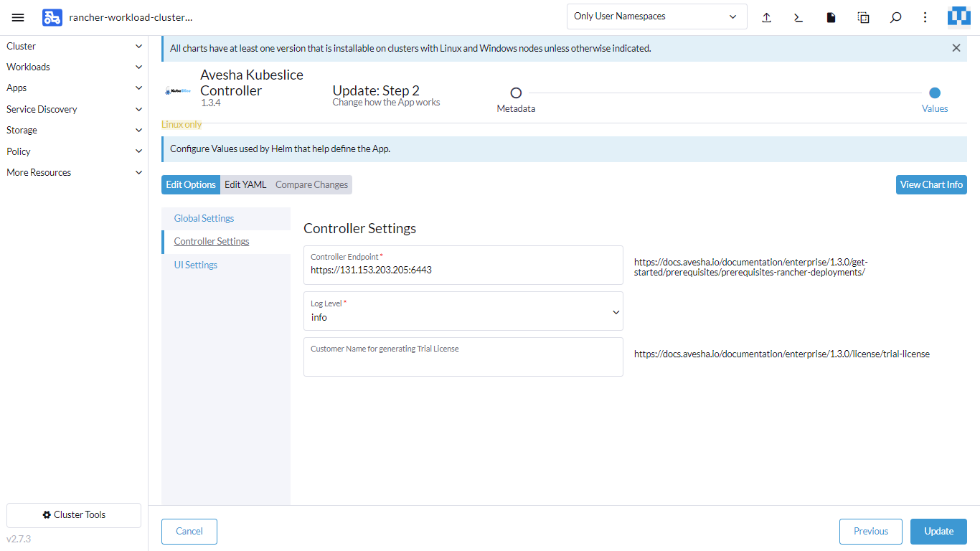Focus the Customer Name trial license field
Image resolution: width=980 pixels, height=551 pixels.
click(x=463, y=357)
